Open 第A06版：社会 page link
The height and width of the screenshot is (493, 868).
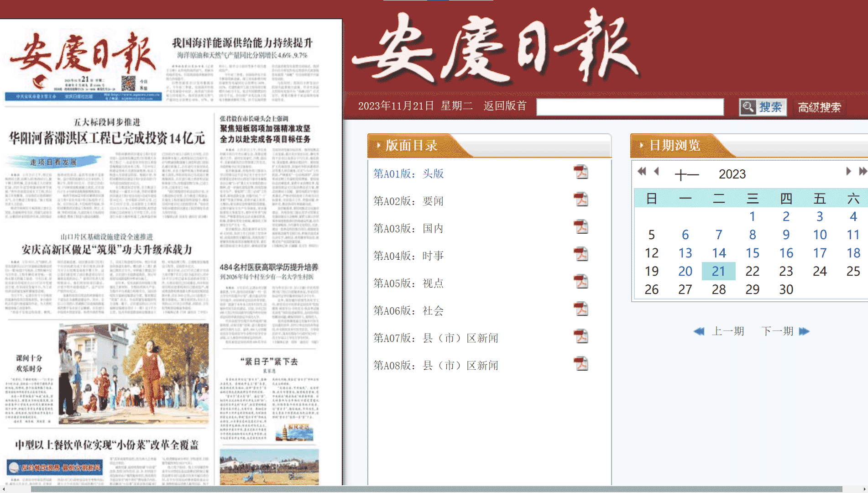pyautogui.click(x=408, y=310)
